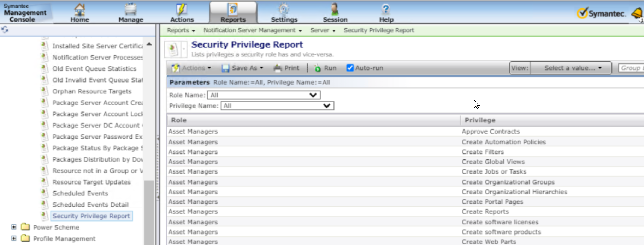Open the toolbar Actions dropdown

click(191, 68)
